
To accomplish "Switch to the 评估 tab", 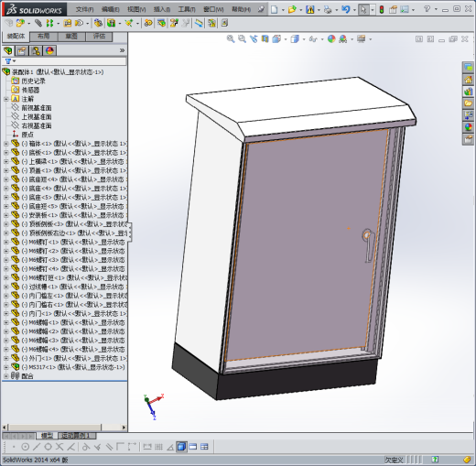I will 99,37.
